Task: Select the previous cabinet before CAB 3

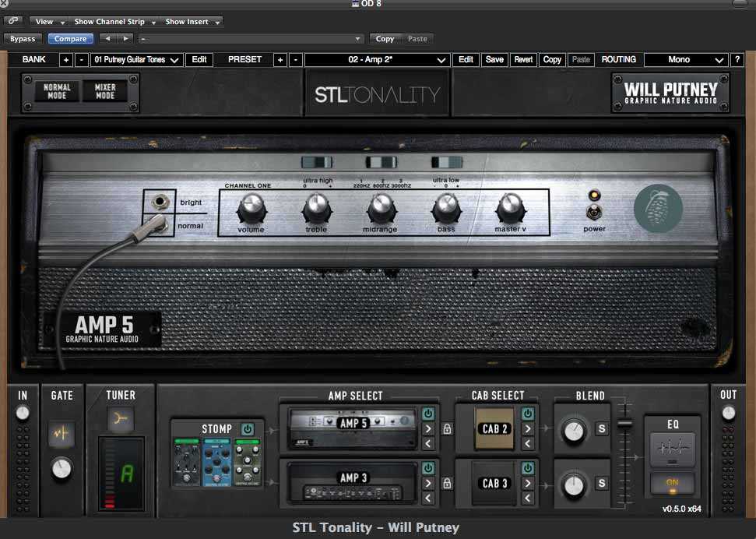Action: pyautogui.click(x=527, y=498)
